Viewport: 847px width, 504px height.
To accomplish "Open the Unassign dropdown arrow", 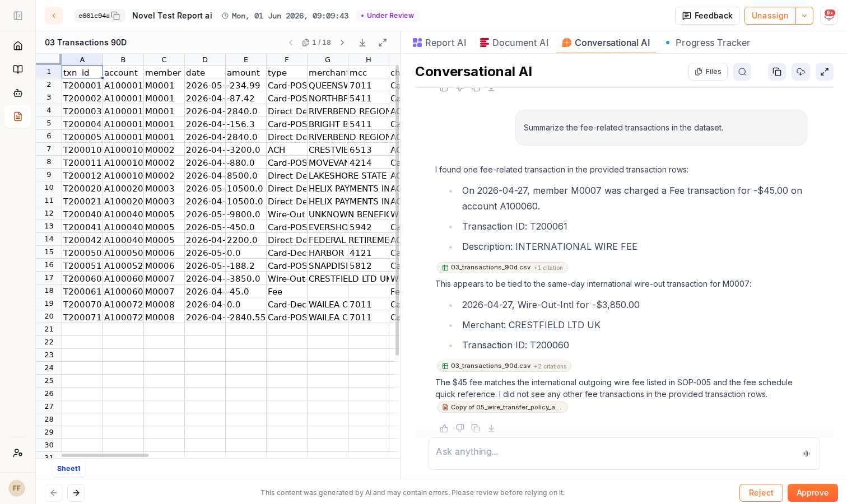I will [804, 16].
